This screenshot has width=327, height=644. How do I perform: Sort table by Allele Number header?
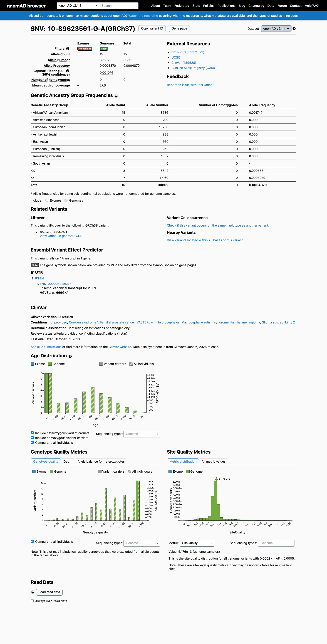click(157, 105)
